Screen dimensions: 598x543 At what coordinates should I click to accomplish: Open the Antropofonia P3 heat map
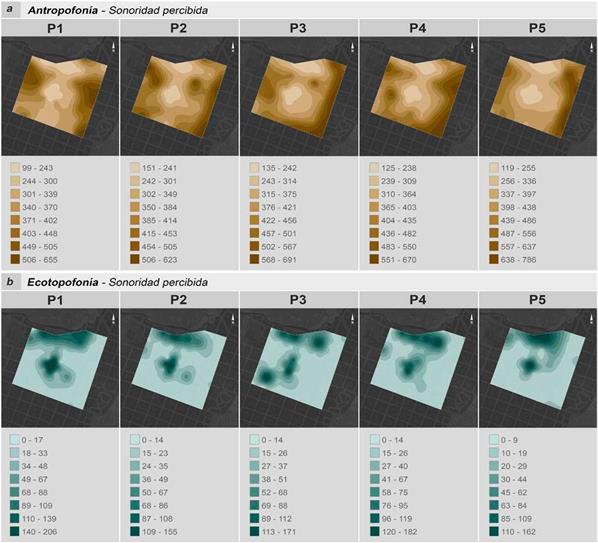click(x=299, y=96)
